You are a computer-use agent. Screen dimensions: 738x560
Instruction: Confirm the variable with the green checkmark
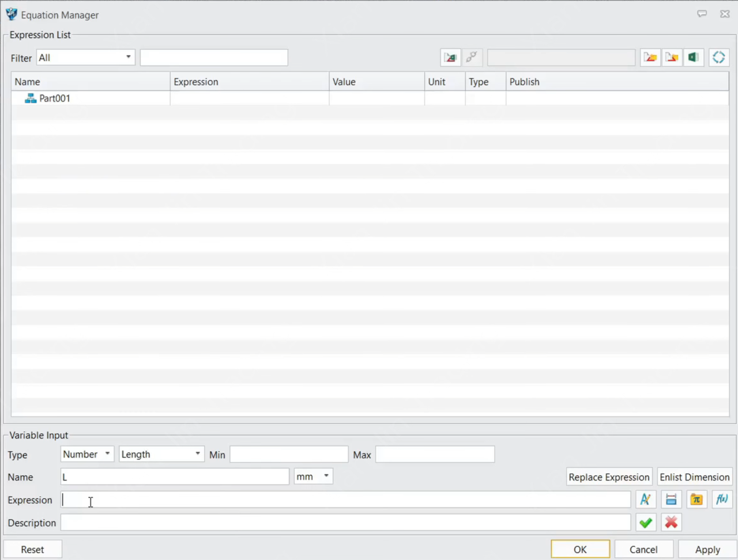[646, 523]
